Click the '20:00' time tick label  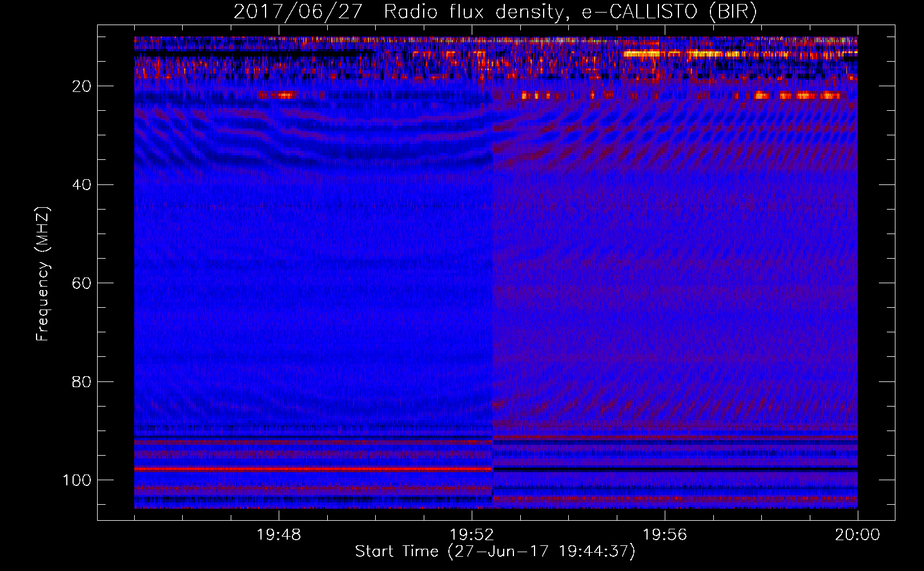858,535
